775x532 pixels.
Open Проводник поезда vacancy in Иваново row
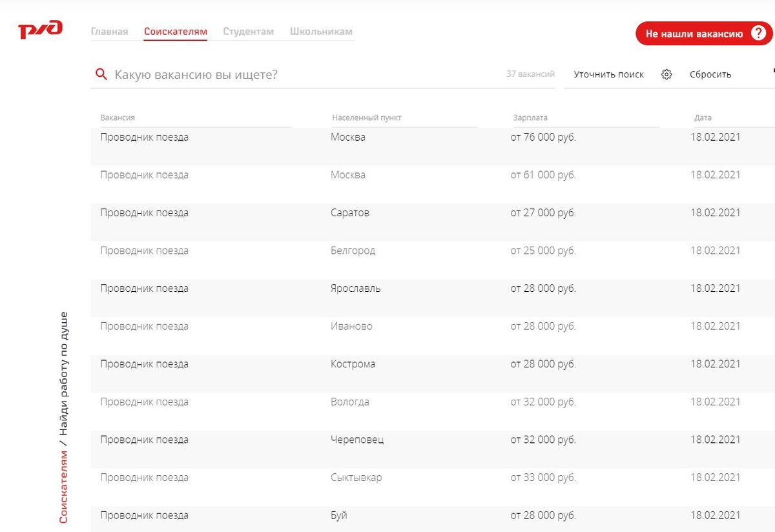coord(144,326)
